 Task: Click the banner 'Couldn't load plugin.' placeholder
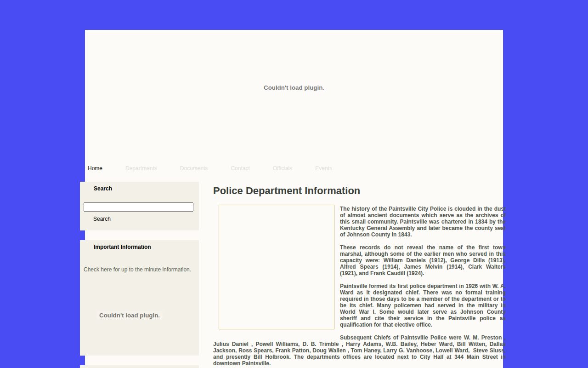pos(294,88)
